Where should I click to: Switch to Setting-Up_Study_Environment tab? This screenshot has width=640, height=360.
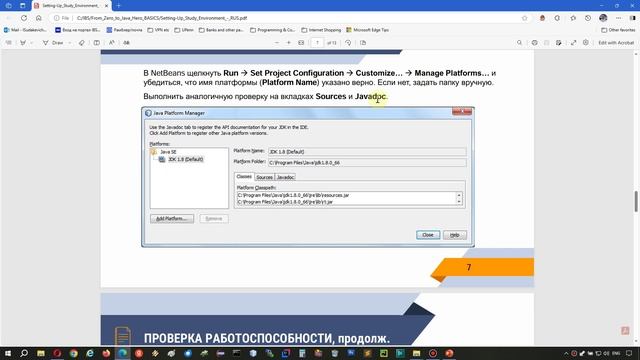71,6
